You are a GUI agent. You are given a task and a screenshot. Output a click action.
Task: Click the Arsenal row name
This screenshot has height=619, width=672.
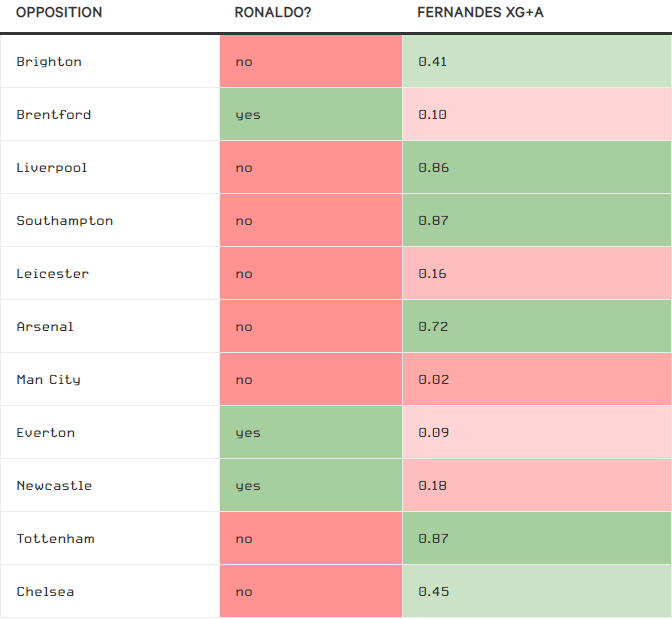tap(45, 327)
